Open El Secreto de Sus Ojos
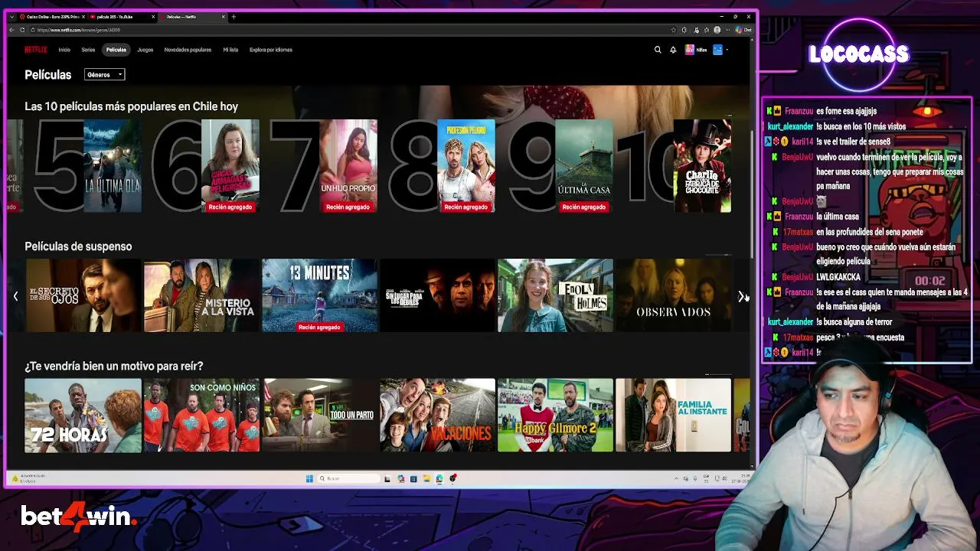Viewport: 980px width, 551px height. [83, 295]
